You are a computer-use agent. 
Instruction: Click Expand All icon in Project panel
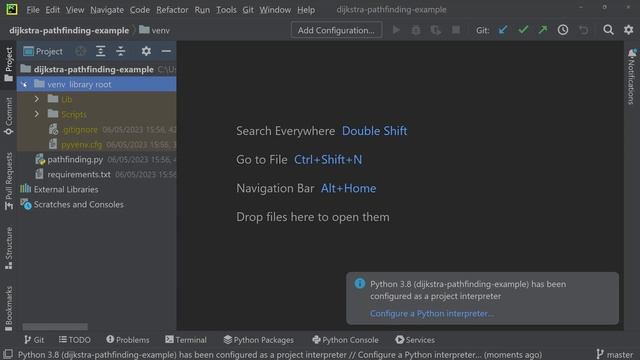[100, 51]
